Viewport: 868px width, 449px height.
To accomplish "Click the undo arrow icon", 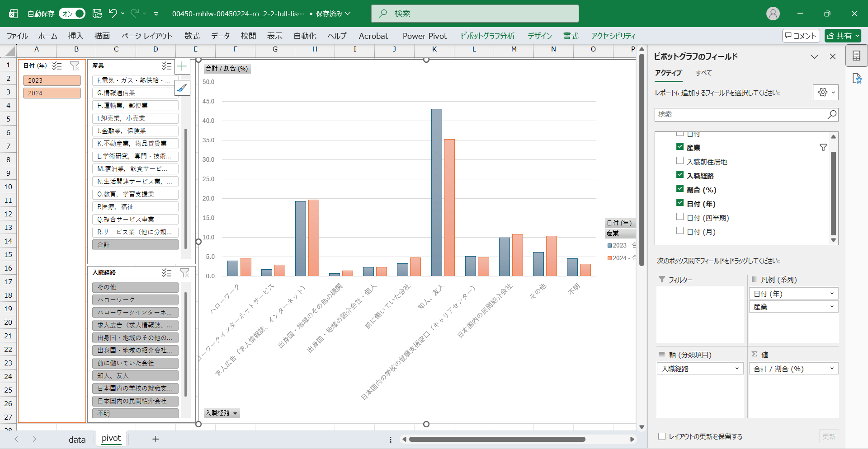I will (x=113, y=14).
